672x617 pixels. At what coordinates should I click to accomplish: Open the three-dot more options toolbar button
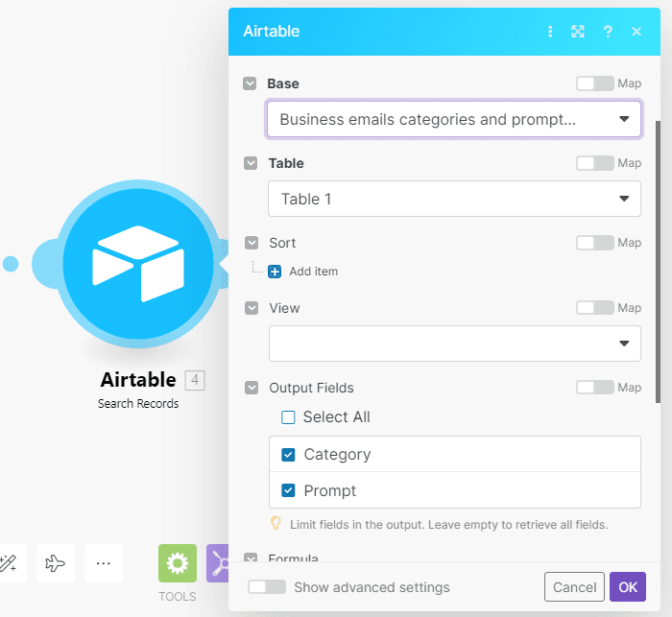[104, 563]
